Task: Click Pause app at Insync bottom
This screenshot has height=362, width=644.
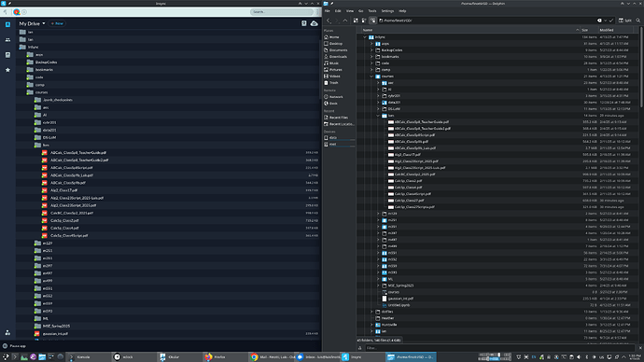Action: coord(15,346)
